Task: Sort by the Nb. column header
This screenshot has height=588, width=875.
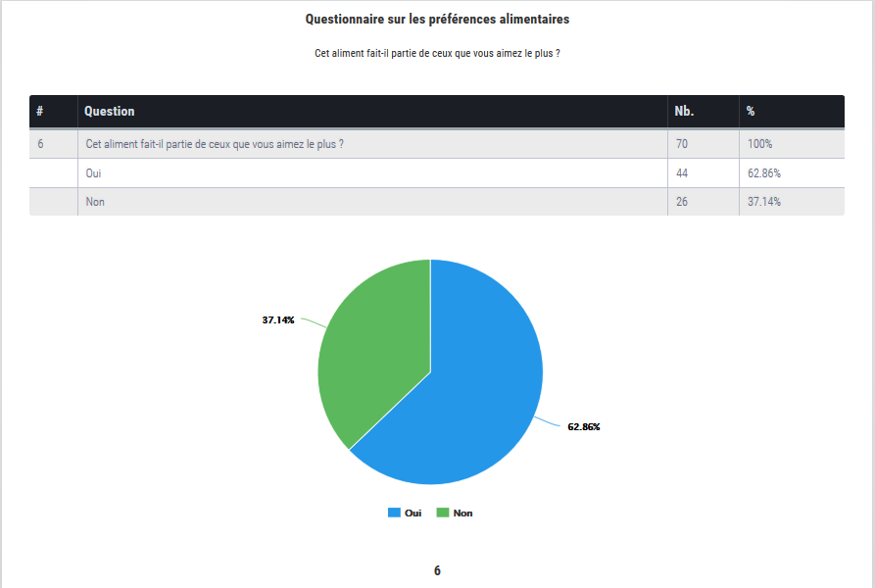Action: 684,112
